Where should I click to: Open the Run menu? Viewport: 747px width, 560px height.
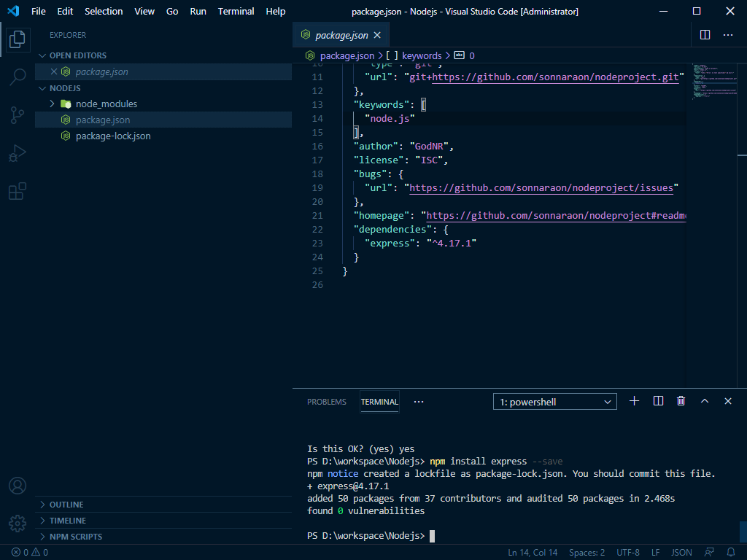[x=198, y=11]
